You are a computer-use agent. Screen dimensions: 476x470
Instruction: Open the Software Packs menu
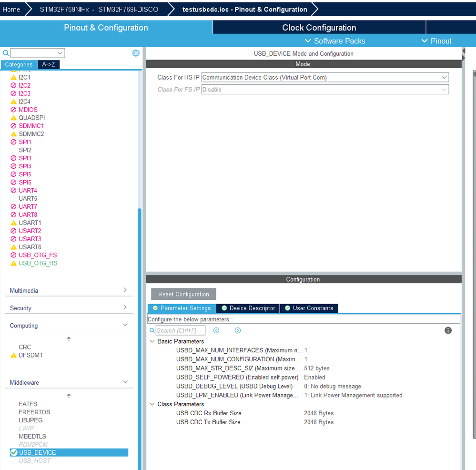click(334, 41)
